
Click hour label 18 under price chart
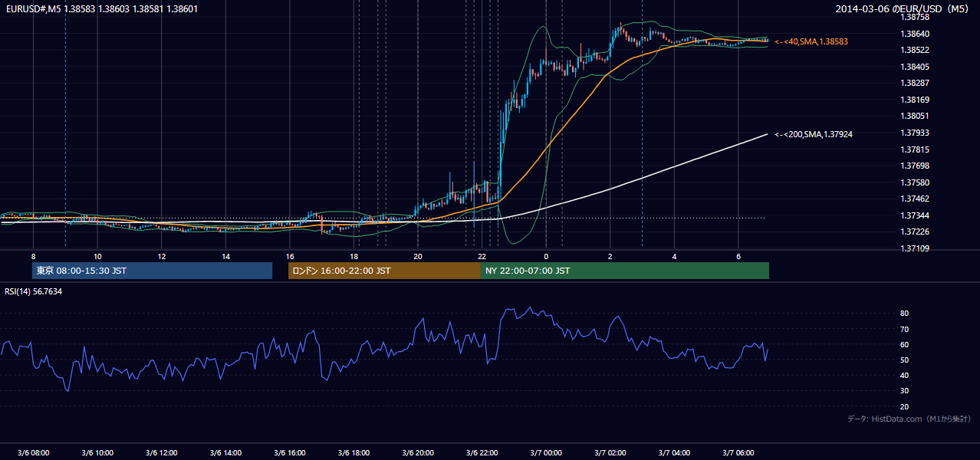point(354,256)
